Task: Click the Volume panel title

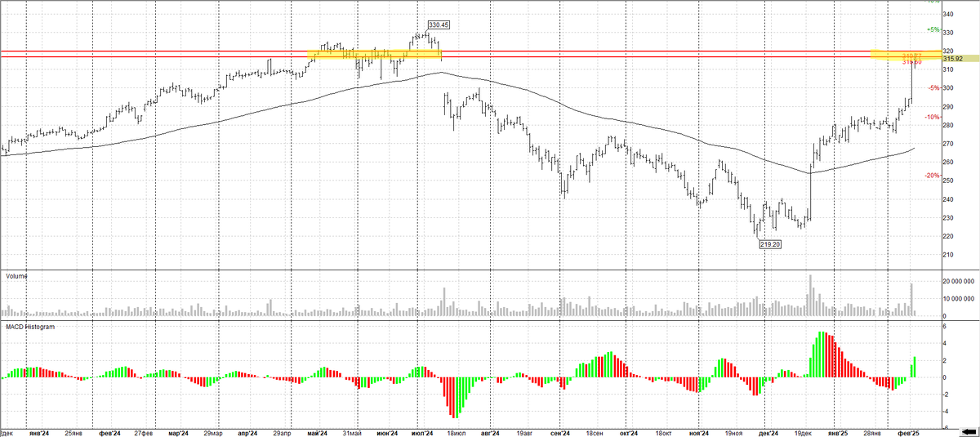Action: (x=17, y=276)
